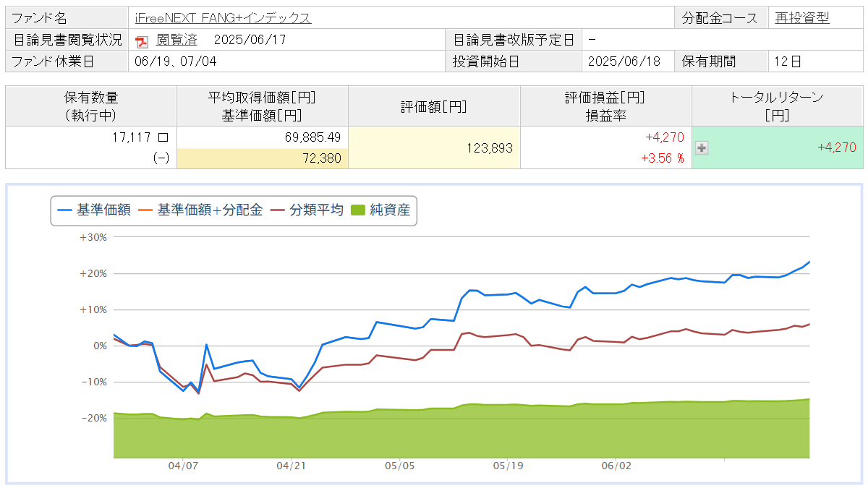Toggle the 純資産 legend series

tap(380, 210)
